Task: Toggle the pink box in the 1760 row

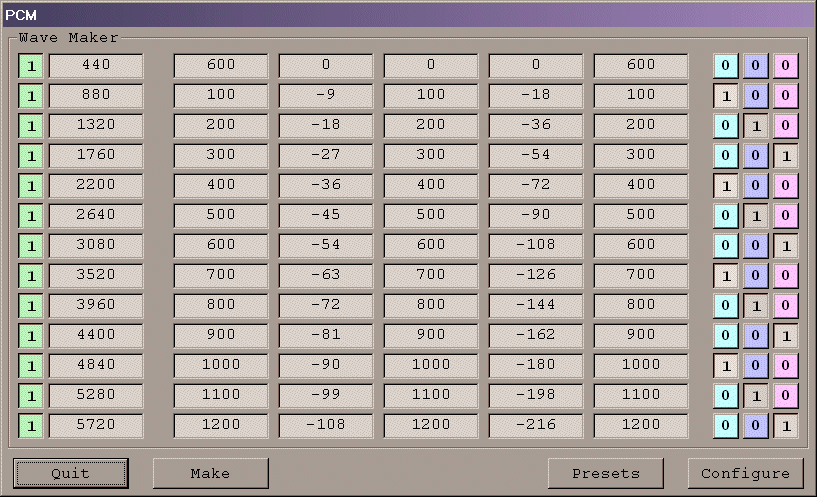Action: [786, 156]
